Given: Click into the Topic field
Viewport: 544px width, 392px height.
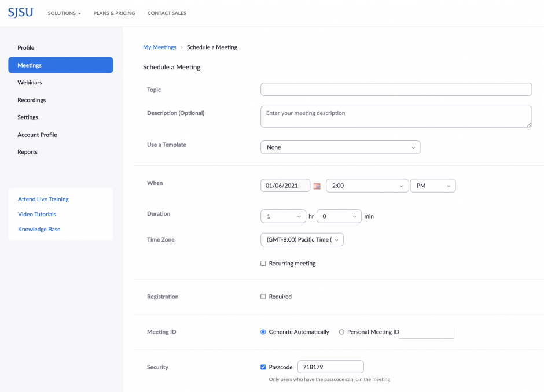Looking at the screenshot, I should tap(396, 90).
